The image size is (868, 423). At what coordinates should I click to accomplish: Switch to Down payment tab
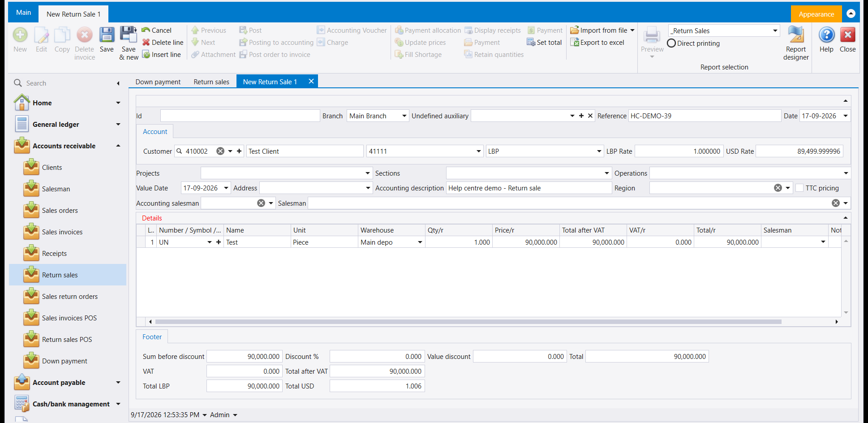click(x=158, y=82)
